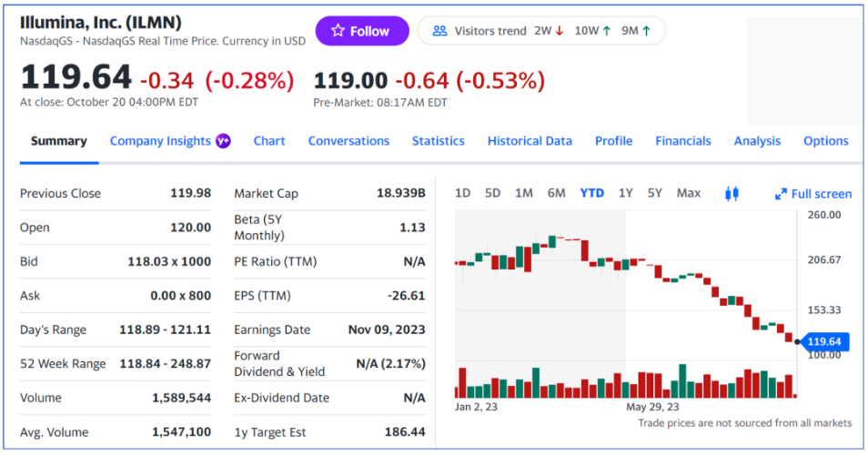868x457 pixels.
Task: Select the YTD chart range
Action: click(591, 193)
